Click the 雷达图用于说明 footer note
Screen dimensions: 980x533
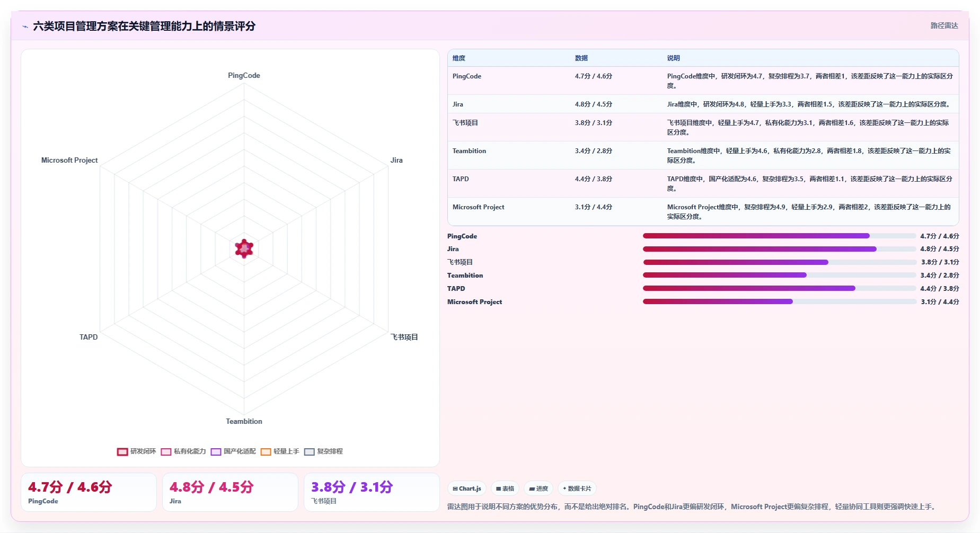tap(692, 507)
